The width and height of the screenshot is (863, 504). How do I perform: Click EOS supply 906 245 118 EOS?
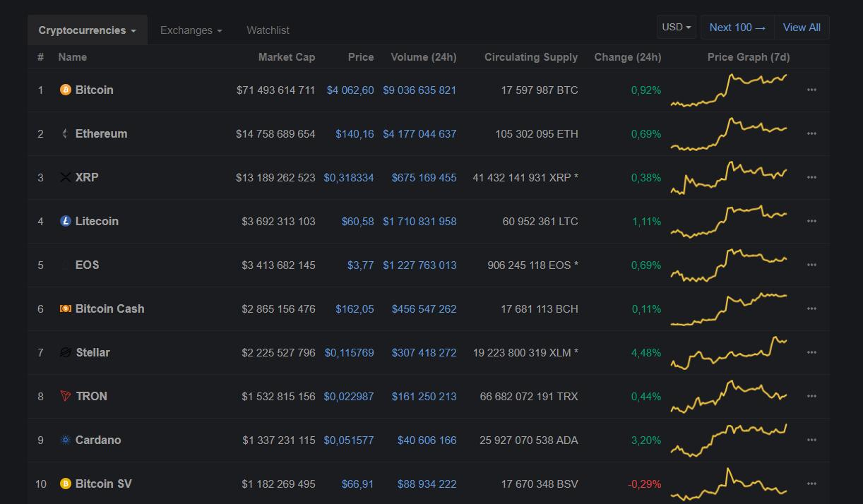[532, 265]
